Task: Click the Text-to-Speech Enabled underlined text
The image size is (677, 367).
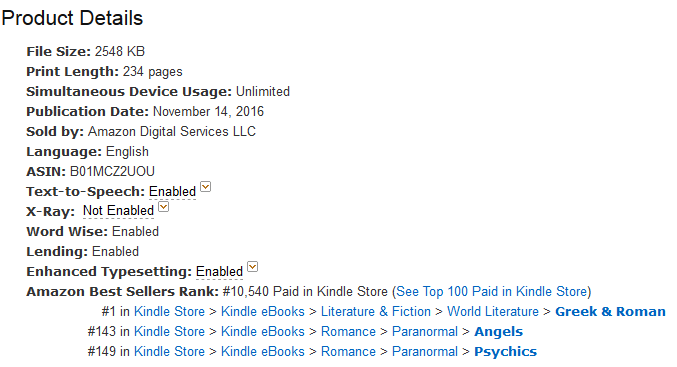Action: pyautogui.click(x=172, y=191)
